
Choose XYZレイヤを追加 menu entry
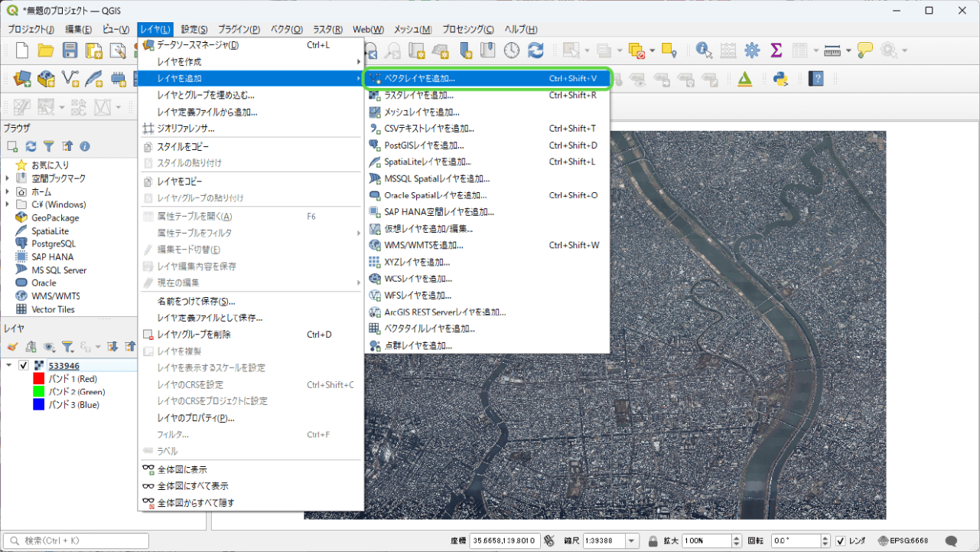tap(417, 262)
